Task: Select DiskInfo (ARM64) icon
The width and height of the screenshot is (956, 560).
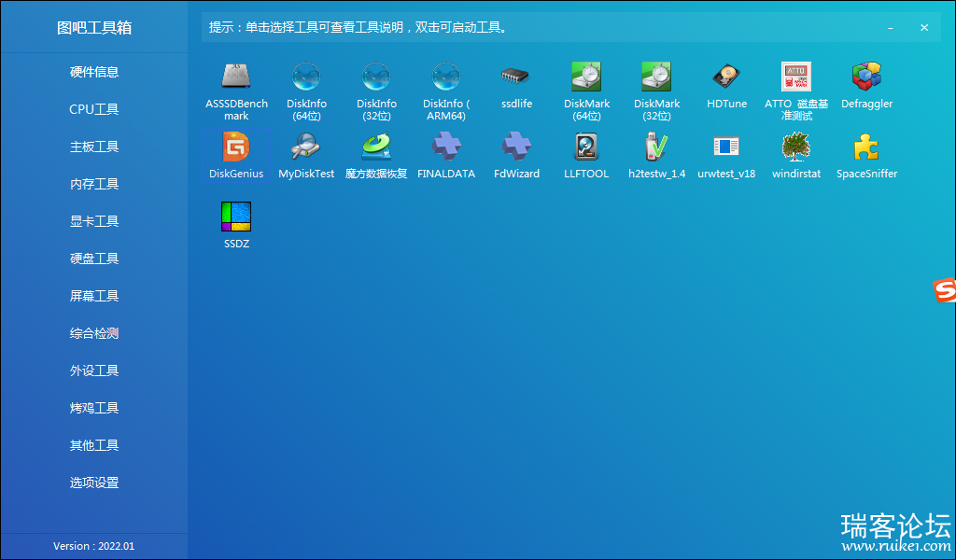Action: pos(446,77)
